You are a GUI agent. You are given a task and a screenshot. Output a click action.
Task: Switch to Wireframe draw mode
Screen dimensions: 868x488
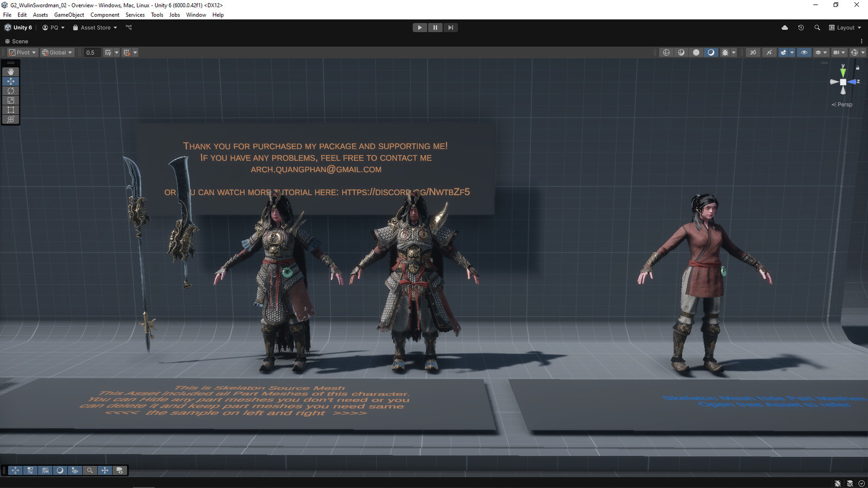666,53
